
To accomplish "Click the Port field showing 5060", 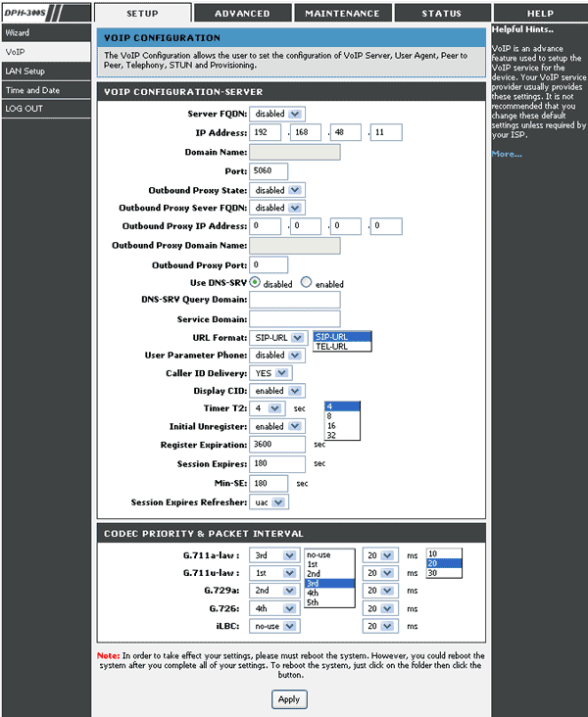I will (x=269, y=171).
